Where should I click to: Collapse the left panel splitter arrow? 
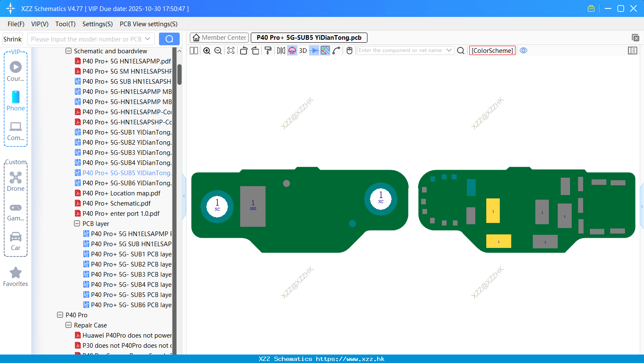click(184, 196)
